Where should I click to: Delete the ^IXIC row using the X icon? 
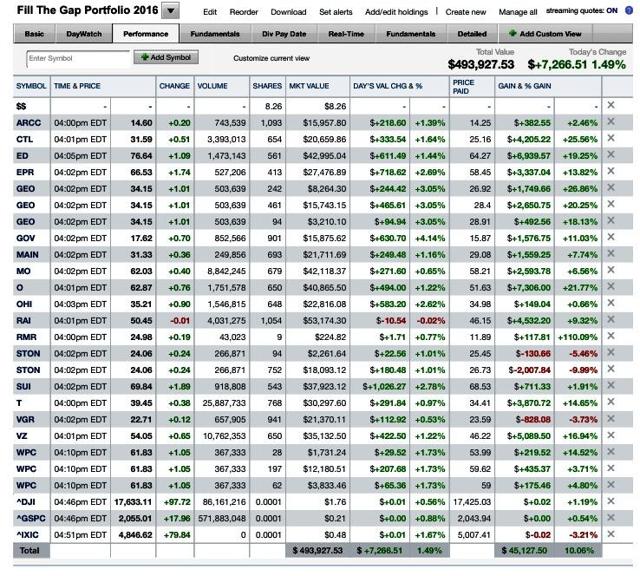click(611, 534)
